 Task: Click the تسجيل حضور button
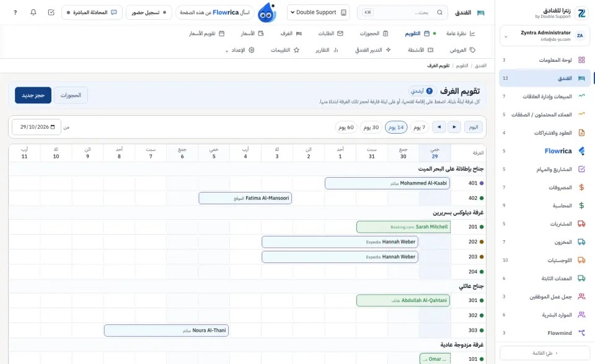tap(149, 12)
